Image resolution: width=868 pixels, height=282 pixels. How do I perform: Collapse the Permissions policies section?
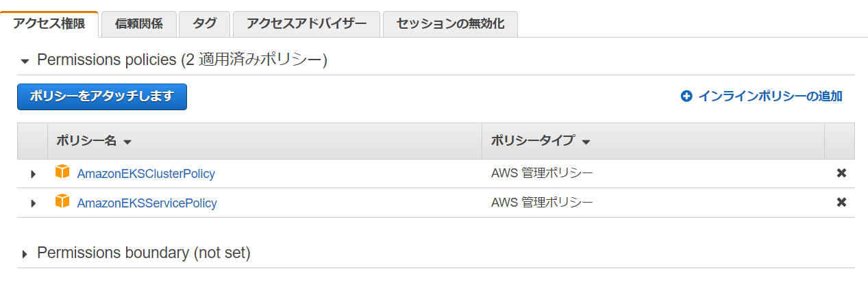[x=25, y=62]
